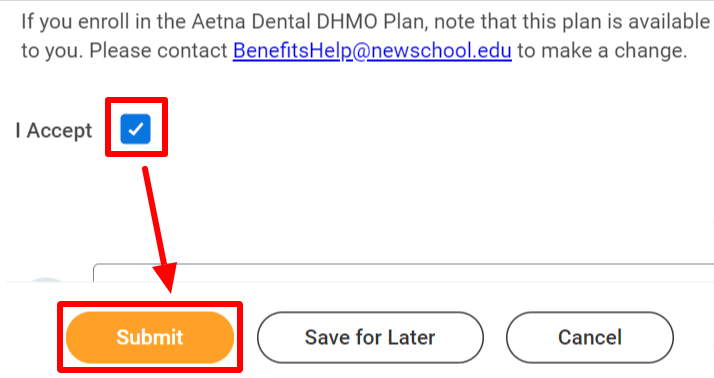Click the Cancel outlined button
714x378 pixels.
[590, 337]
